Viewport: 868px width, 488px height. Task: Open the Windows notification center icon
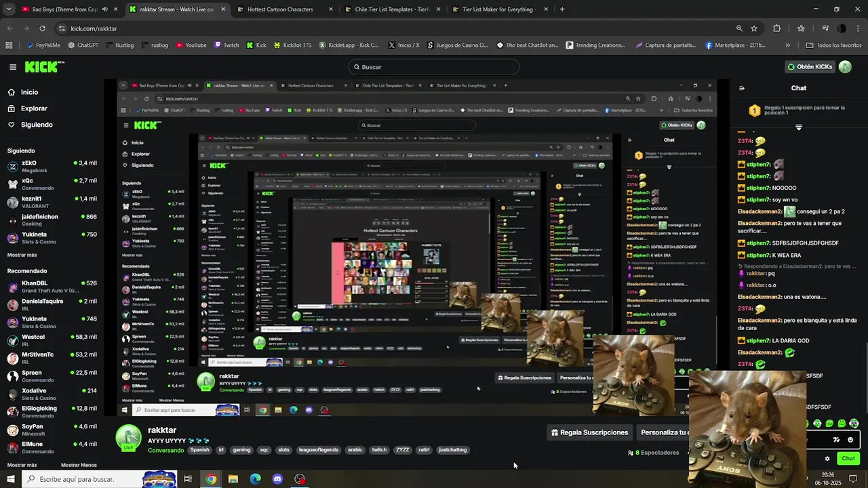point(853,479)
